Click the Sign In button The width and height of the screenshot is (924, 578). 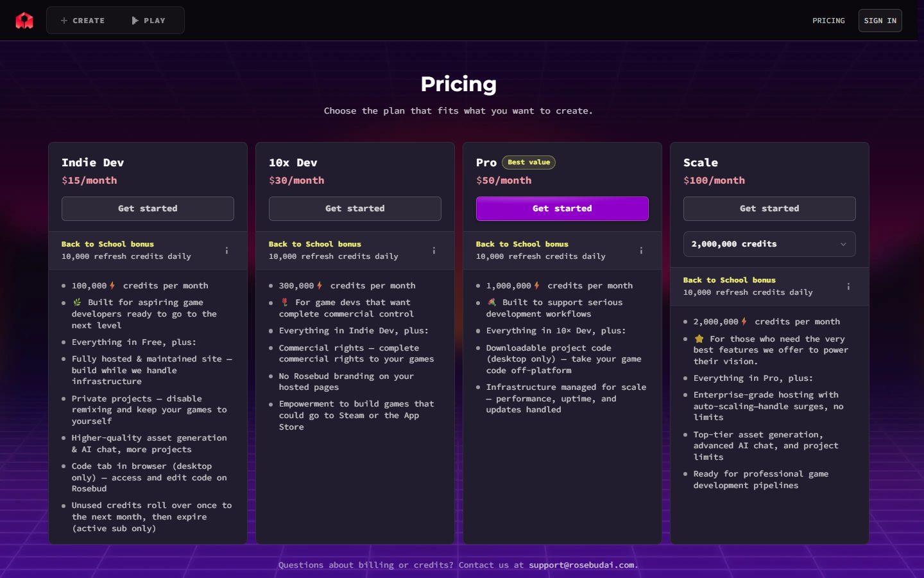click(x=880, y=21)
